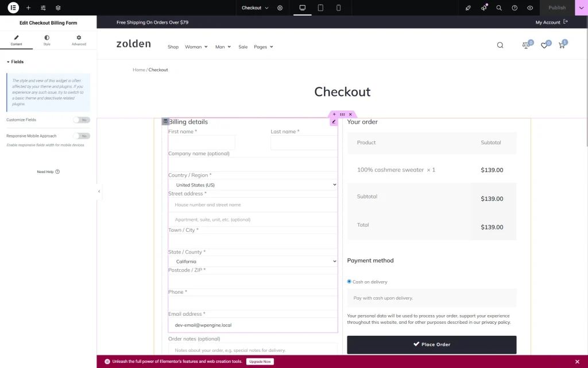Click the First name input field
The image size is (588, 368).
[x=202, y=143]
